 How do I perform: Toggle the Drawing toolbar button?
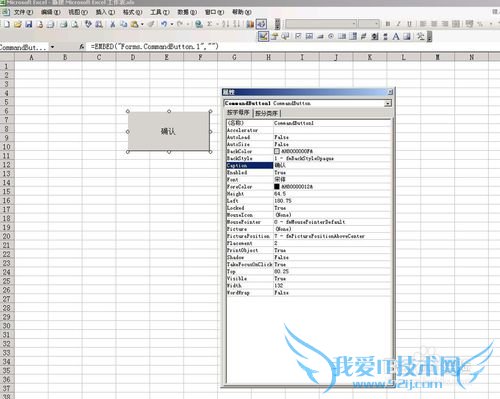261,24
